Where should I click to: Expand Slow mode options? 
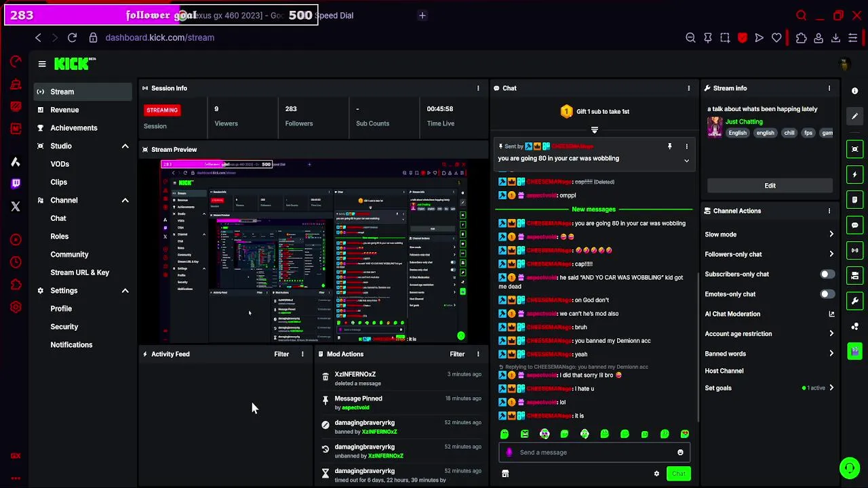(x=831, y=235)
